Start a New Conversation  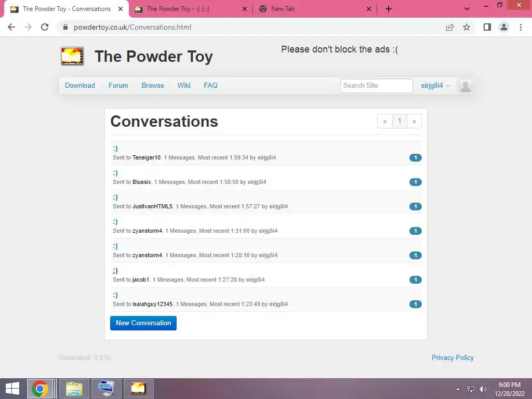143,323
